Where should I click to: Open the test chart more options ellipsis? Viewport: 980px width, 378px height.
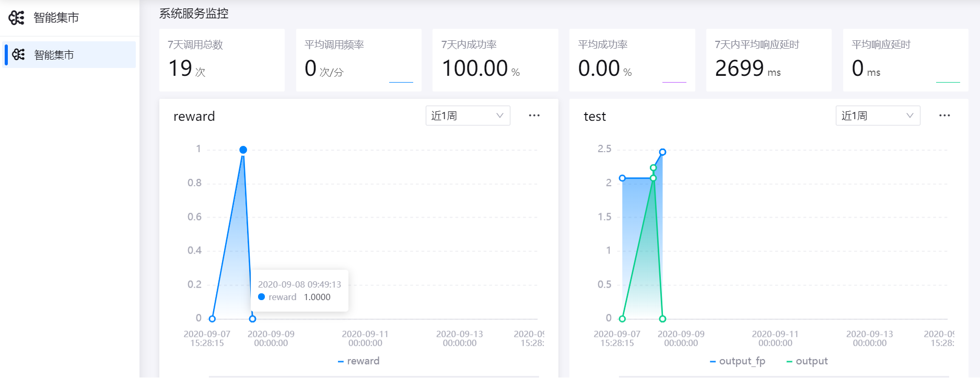click(x=944, y=116)
